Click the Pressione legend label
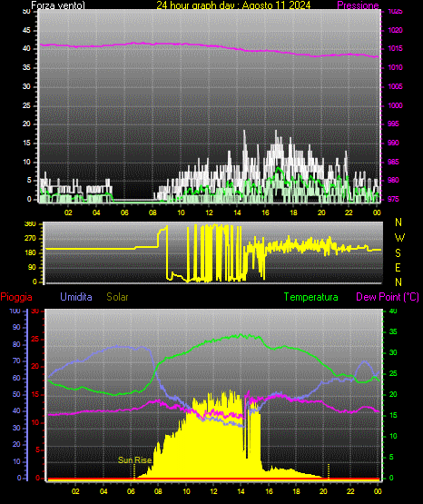Screen dimensions: 423x504 coord(358,5)
